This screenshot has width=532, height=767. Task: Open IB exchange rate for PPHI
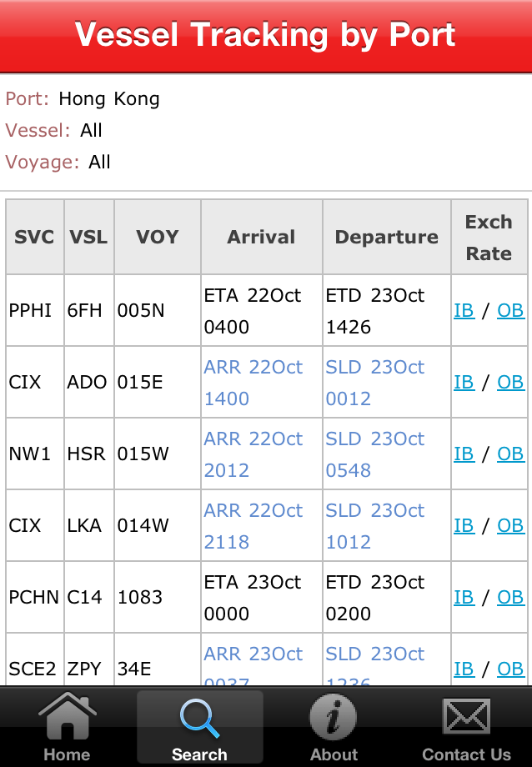click(464, 310)
